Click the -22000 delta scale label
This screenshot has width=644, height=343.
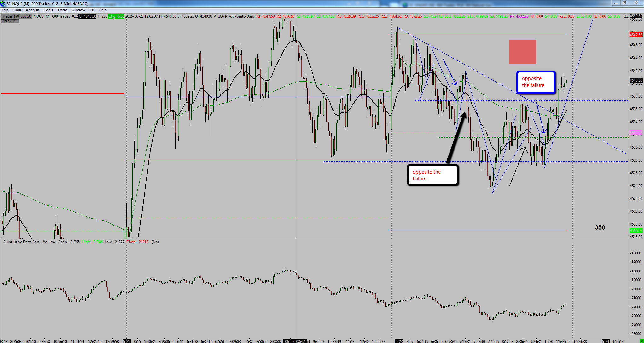tap(636, 307)
